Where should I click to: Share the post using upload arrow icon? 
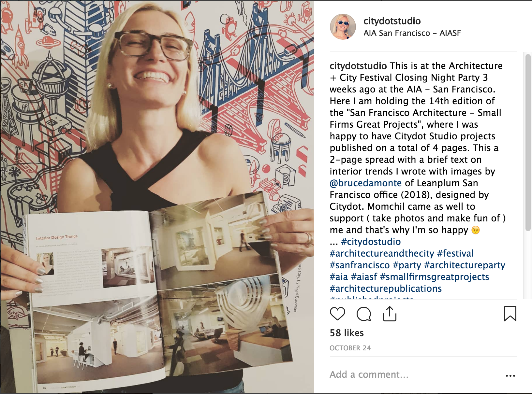tap(390, 314)
